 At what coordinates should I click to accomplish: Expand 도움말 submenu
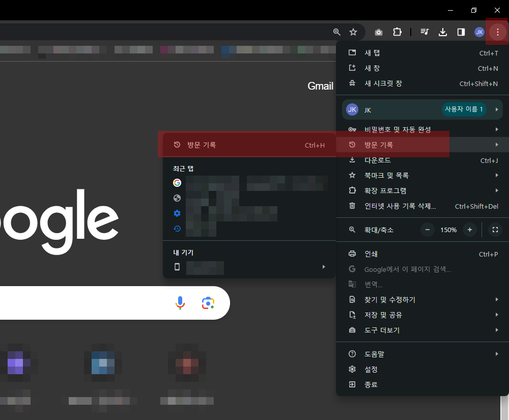pyautogui.click(x=422, y=354)
